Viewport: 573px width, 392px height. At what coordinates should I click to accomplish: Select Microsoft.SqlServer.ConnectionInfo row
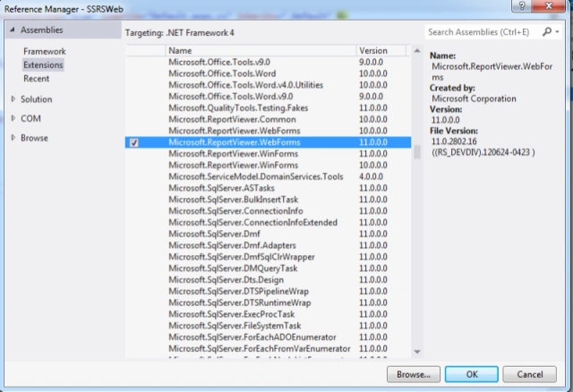[x=268, y=211]
